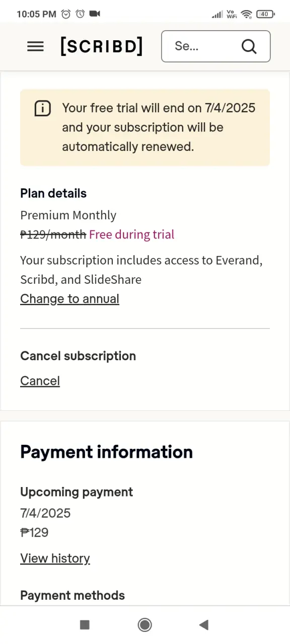Image resolution: width=290 pixels, height=644 pixels.
Task: Open the hamburger navigation menu
Action: coord(35,46)
